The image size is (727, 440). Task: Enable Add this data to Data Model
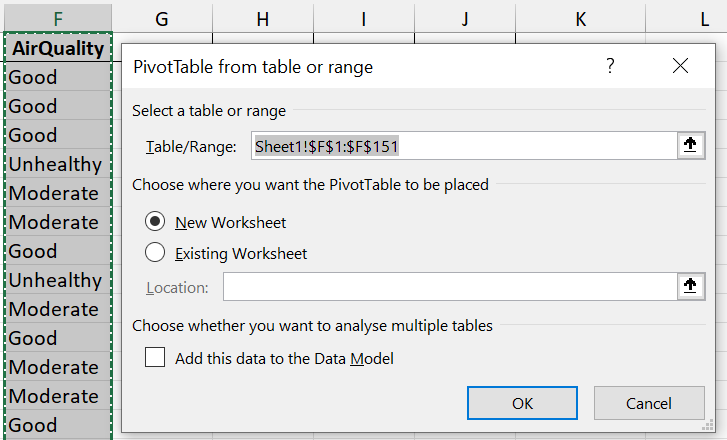point(155,358)
